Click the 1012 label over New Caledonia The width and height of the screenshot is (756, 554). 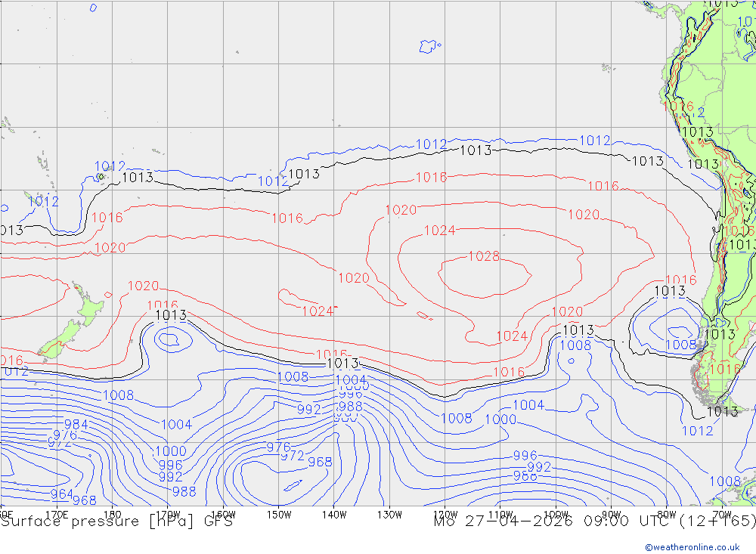coord(43,201)
